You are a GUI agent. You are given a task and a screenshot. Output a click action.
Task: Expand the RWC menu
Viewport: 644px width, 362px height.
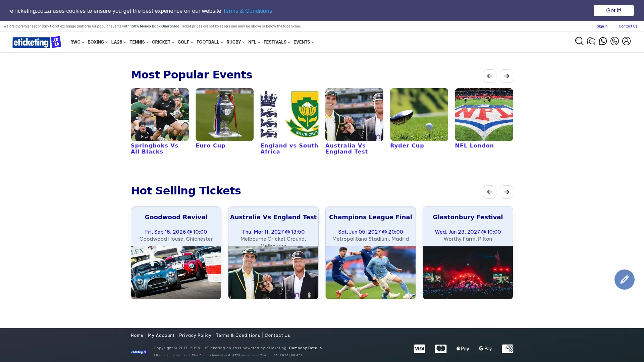(x=77, y=42)
